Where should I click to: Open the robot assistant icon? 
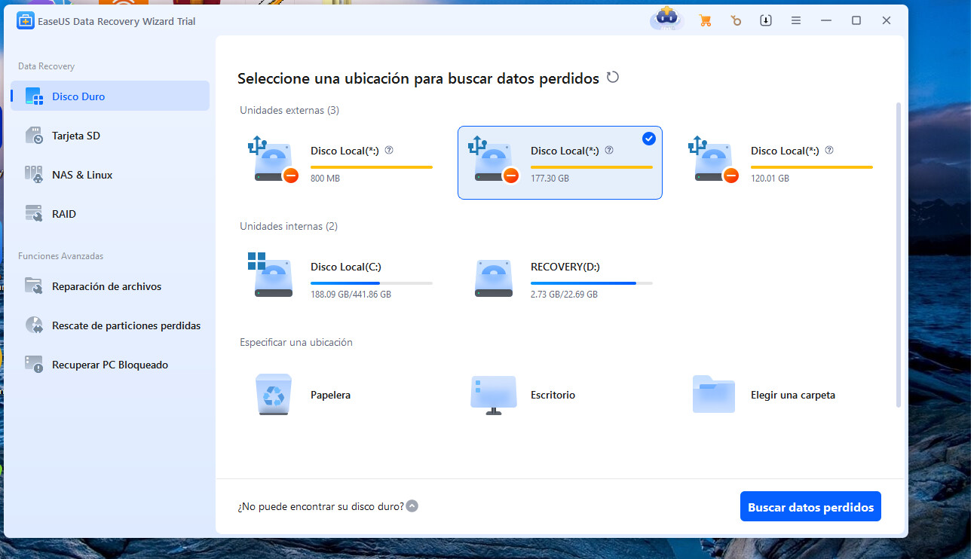point(666,19)
